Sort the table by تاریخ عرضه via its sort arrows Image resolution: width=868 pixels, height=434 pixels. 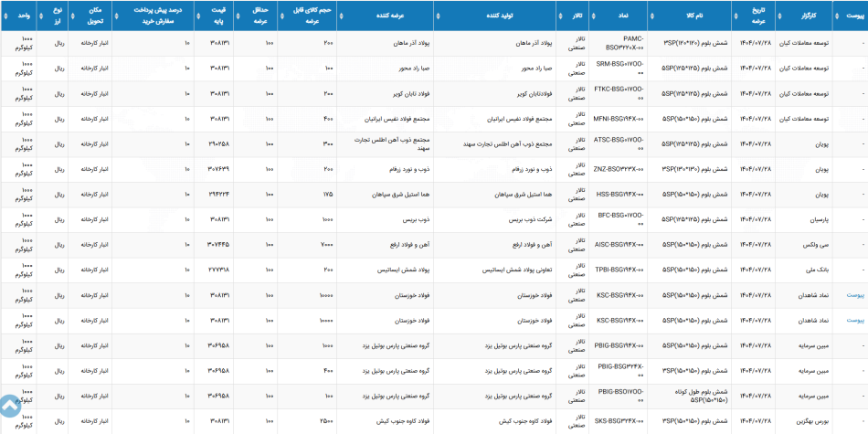click(x=736, y=16)
